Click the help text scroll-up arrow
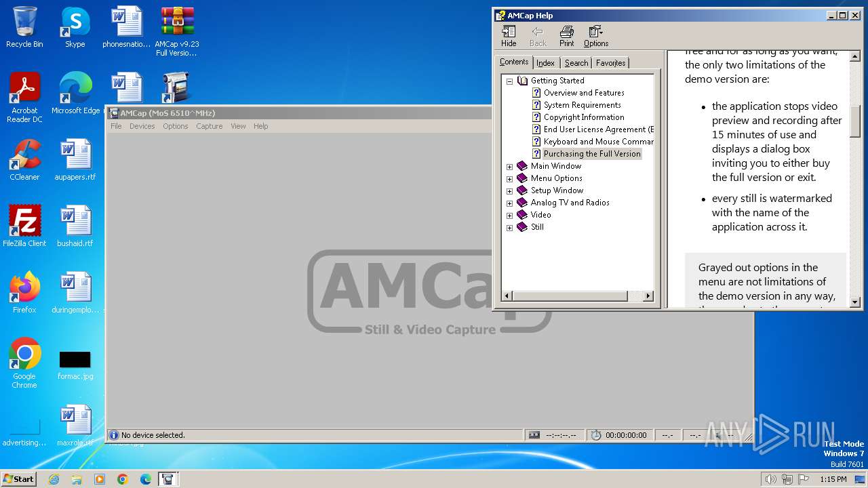The height and width of the screenshot is (488, 868). coord(854,56)
